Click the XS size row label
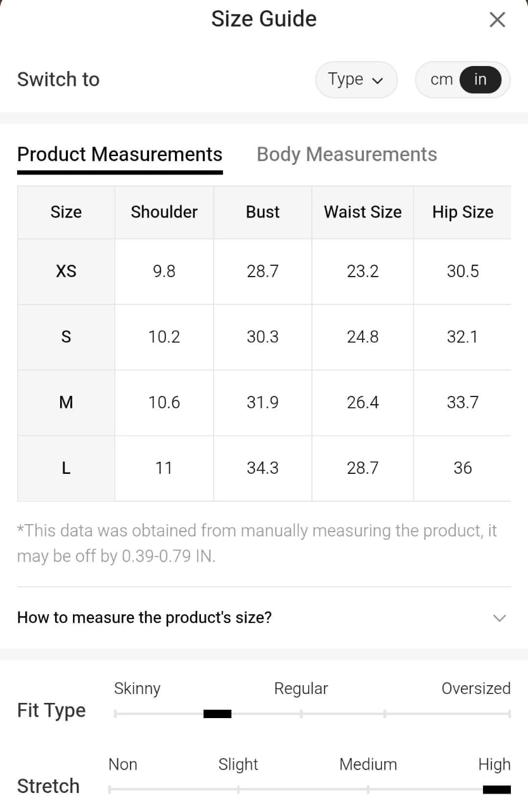The width and height of the screenshot is (528, 812). (x=66, y=272)
